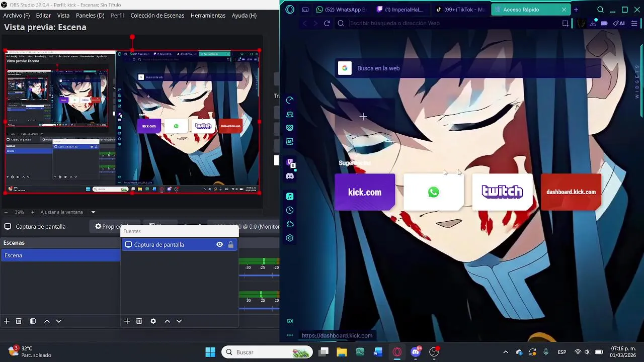Viewport: 644px width, 362px height.
Task: Open battery saver icon in Opera toolbar
Action: [604, 23]
